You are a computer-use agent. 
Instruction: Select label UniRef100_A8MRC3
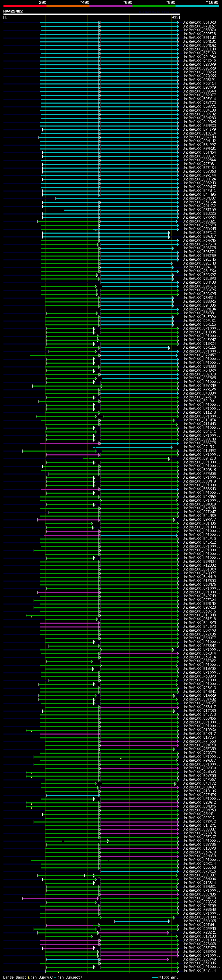coord(199,125)
